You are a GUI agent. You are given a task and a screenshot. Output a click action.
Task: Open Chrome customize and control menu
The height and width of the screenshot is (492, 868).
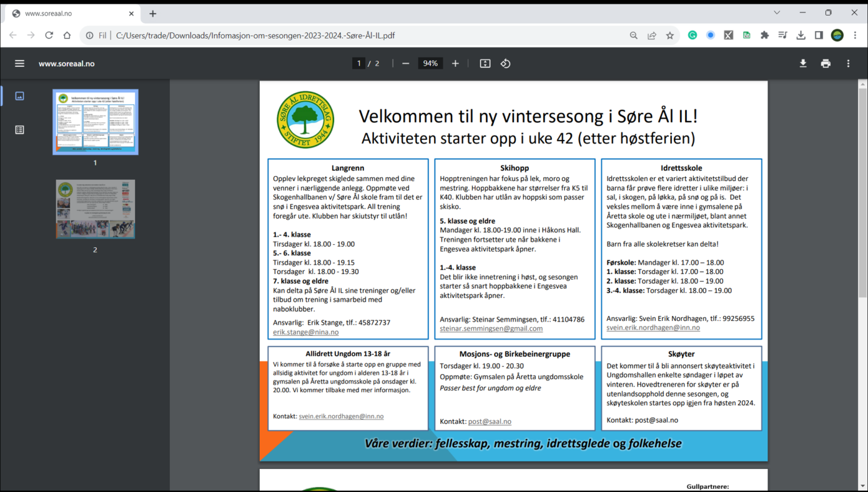pos(855,35)
